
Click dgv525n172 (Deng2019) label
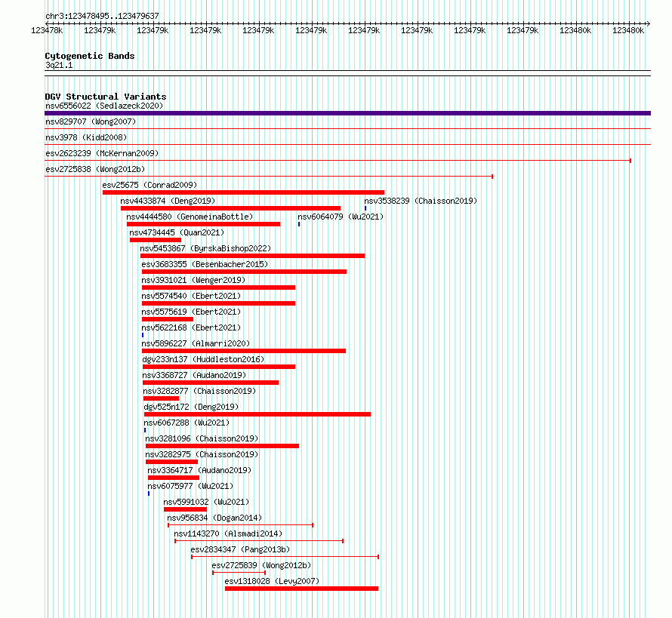(191, 407)
